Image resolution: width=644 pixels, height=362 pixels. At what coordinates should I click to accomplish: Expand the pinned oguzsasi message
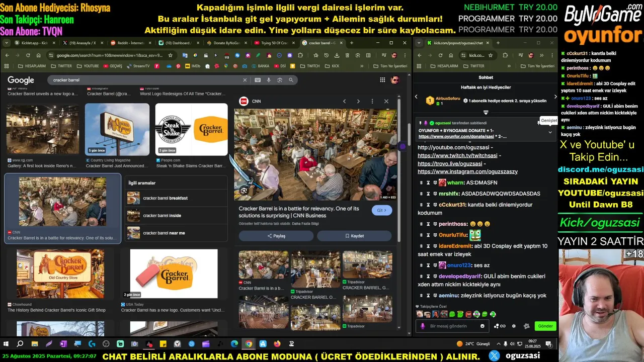pyautogui.click(x=550, y=132)
